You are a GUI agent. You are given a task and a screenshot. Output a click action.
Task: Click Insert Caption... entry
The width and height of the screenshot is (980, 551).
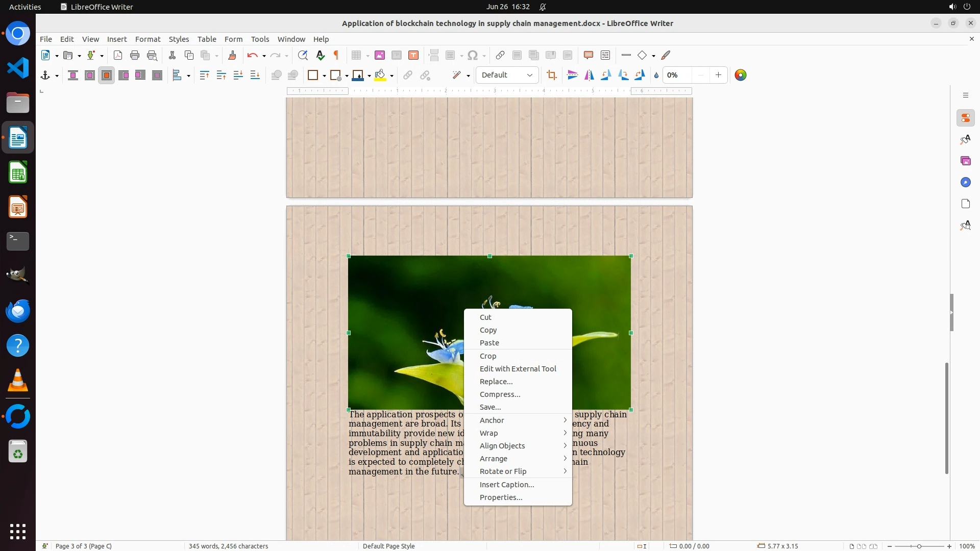click(506, 485)
